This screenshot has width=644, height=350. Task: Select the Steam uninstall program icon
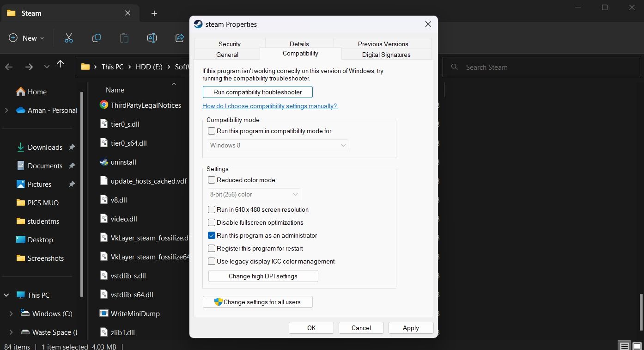(104, 162)
